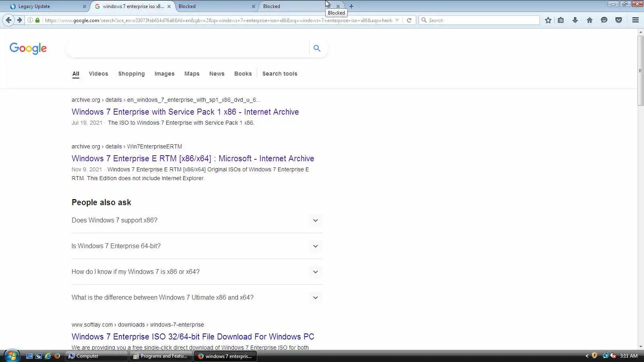The height and width of the screenshot is (362, 644).
Task: Click the scrollbar up arrow
Action: (x=640, y=32)
